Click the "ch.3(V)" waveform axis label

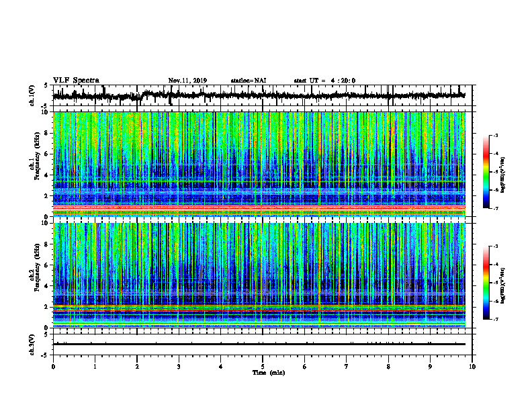click(x=32, y=345)
